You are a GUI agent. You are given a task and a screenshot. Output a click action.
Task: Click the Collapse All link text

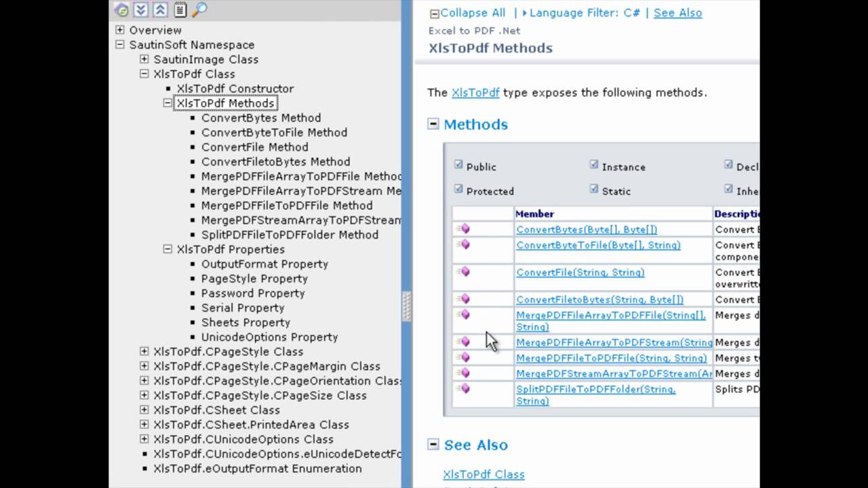pyautogui.click(x=473, y=13)
